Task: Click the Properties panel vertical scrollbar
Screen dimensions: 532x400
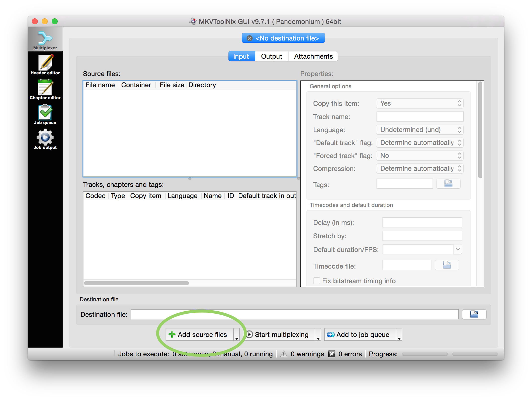Action: coord(480,130)
